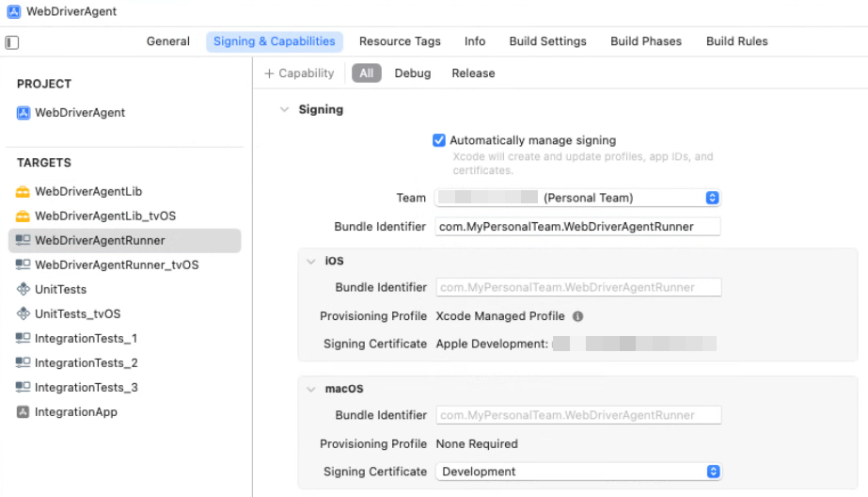Filter by Debug configuration
This screenshot has width=868, height=497.
pos(412,73)
